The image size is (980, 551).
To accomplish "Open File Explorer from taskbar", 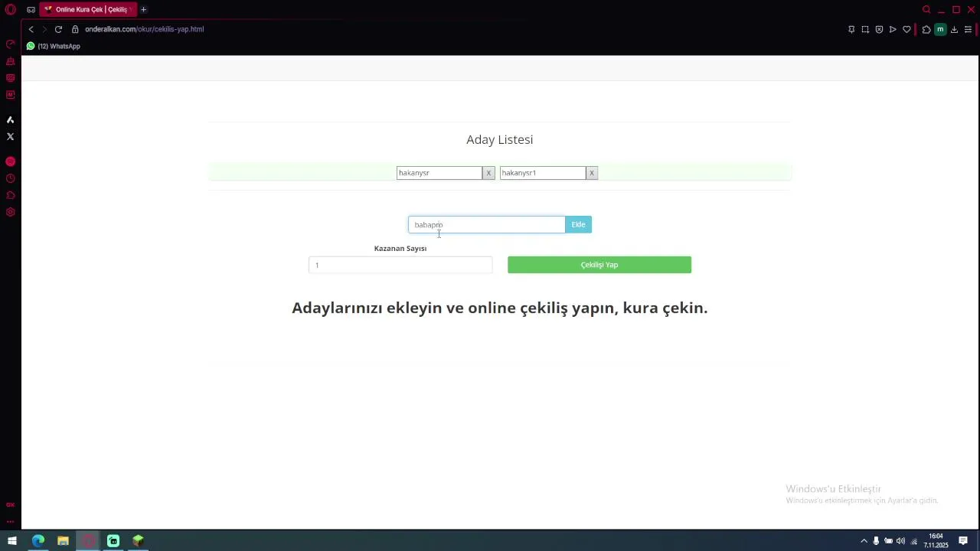I will [63, 540].
